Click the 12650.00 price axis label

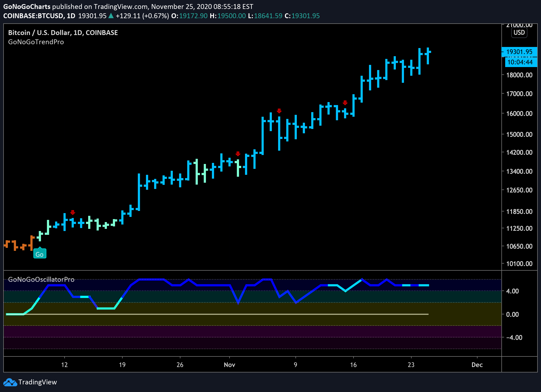(519, 190)
